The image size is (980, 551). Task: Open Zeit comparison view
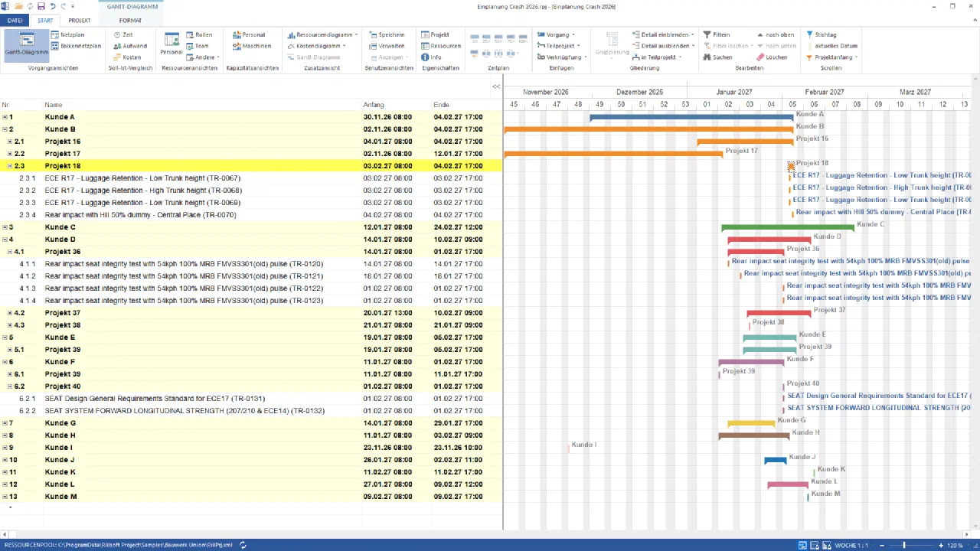coord(123,34)
